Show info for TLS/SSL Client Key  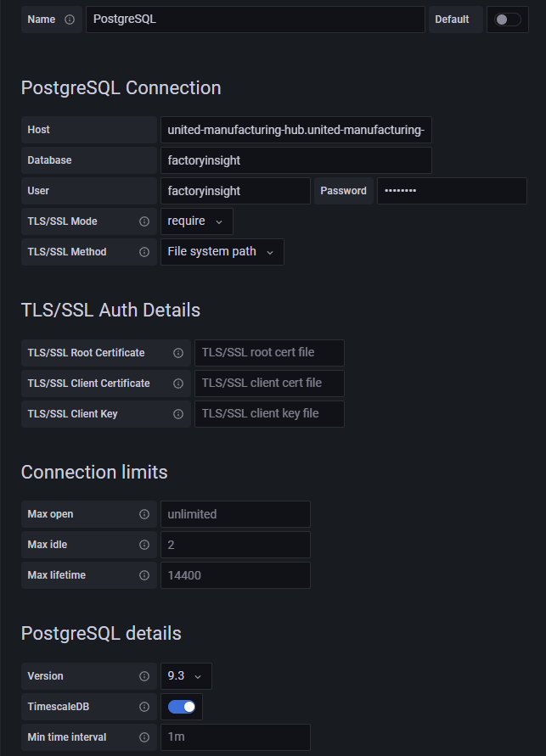[178, 414]
